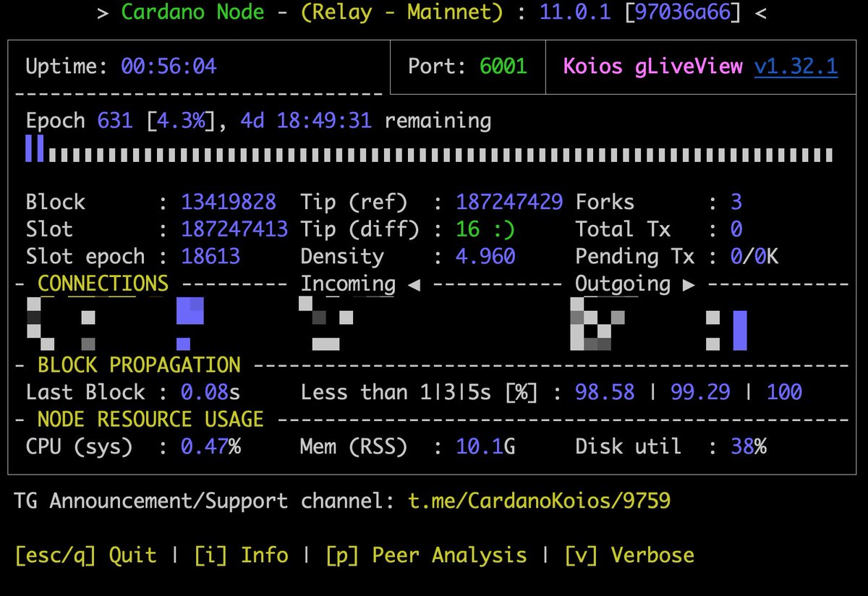Click the Uptime value 00:56:04
This screenshot has width=868, height=596.
pos(169,67)
